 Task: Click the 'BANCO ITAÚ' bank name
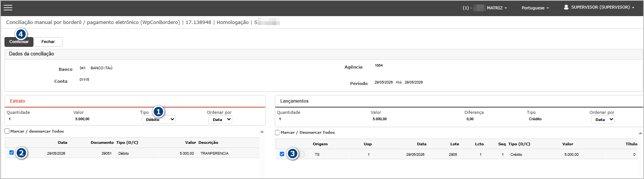pyautogui.click(x=102, y=68)
